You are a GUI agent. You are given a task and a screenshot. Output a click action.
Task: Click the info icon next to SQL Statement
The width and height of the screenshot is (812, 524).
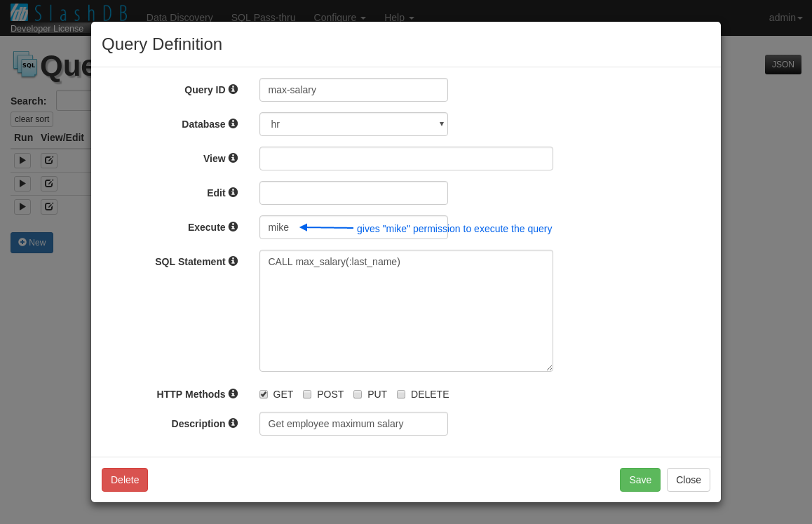[233, 261]
